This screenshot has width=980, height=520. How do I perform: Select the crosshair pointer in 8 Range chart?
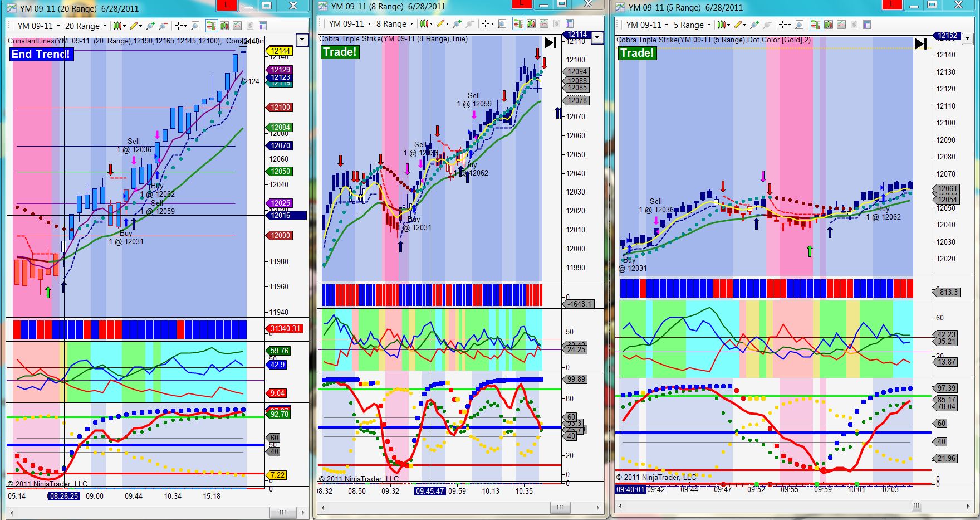[486, 23]
